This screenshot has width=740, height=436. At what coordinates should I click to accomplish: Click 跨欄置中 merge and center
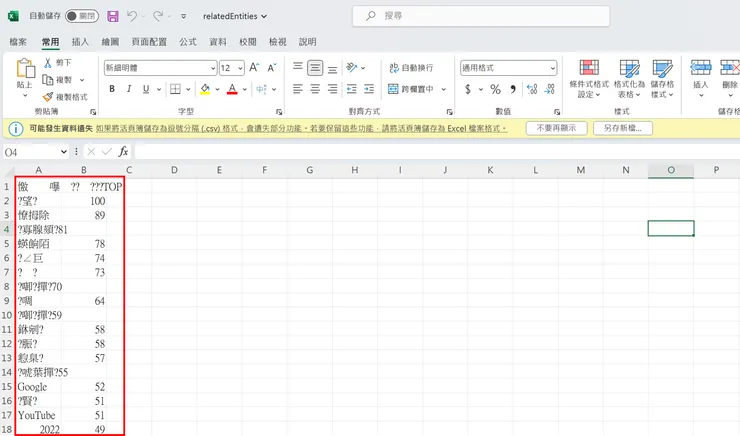coord(411,89)
